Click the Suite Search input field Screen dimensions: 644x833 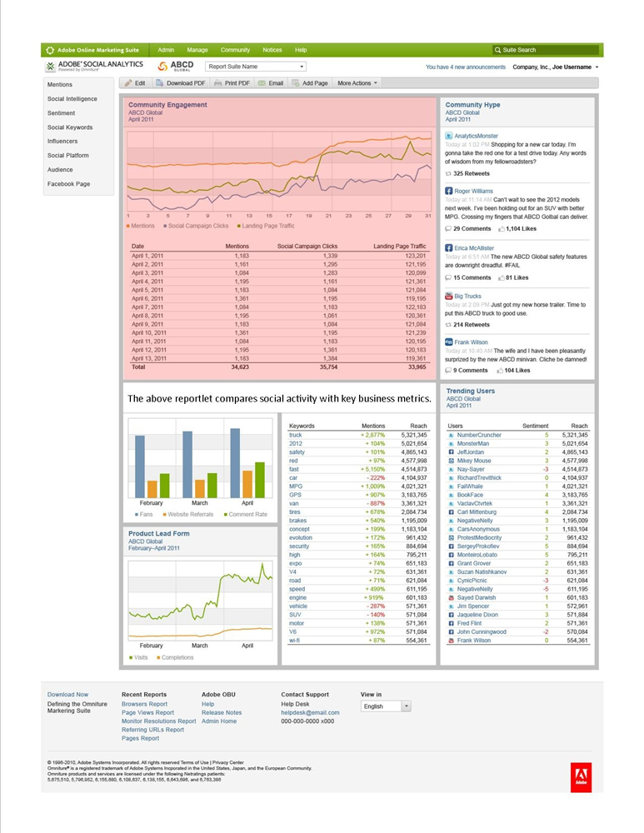tap(545, 50)
